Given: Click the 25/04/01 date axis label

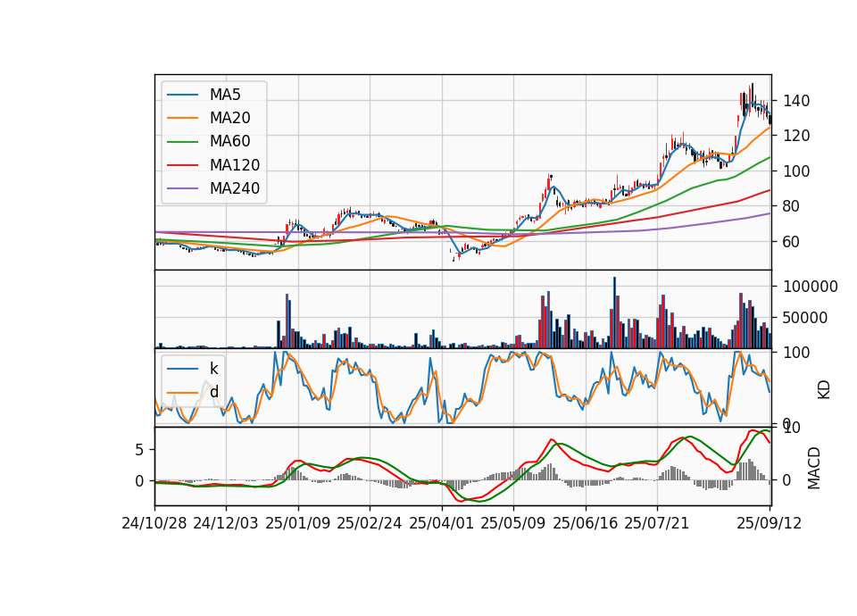Looking at the screenshot, I should tap(441, 524).
